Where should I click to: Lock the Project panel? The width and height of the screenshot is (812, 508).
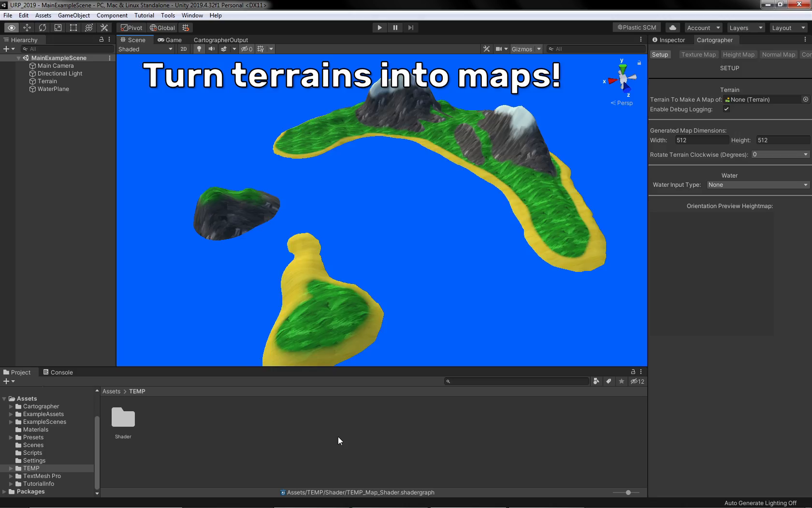633,372
